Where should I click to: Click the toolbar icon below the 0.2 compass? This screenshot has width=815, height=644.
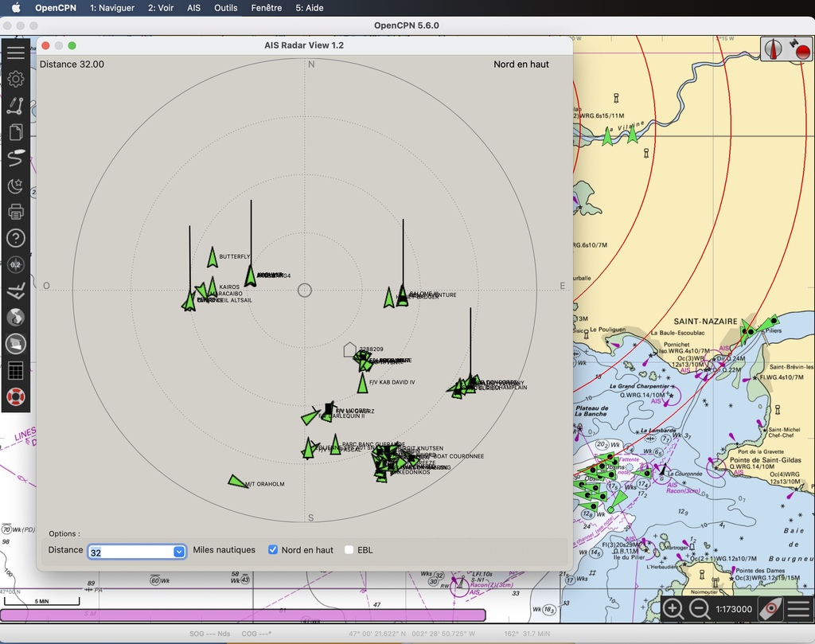[x=16, y=291]
